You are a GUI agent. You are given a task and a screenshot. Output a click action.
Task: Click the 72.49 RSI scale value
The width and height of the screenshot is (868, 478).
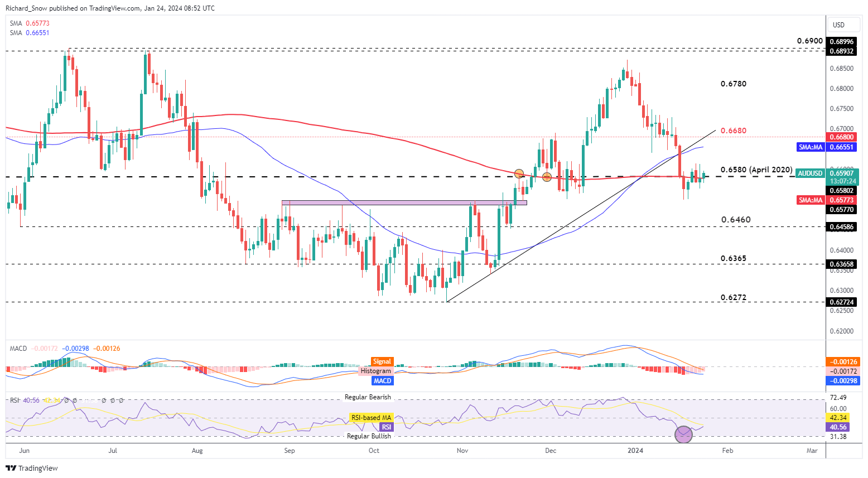(838, 398)
